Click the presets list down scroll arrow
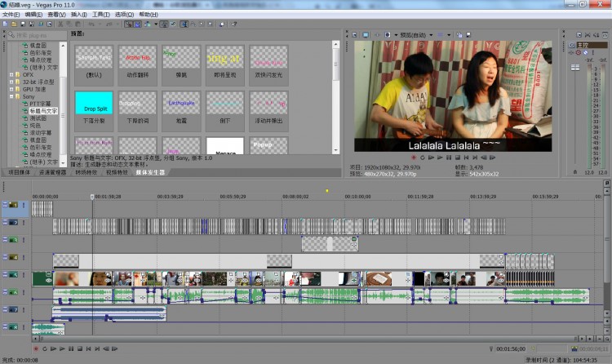 click(x=335, y=151)
